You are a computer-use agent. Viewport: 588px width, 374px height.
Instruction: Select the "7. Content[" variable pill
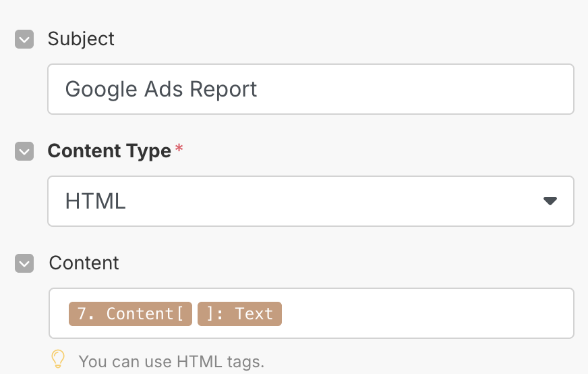click(130, 313)
